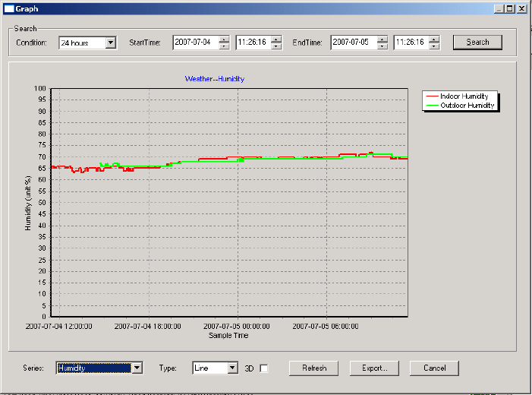Click Outdoor Humidity legend entry
The height and width of the screenshot is (395, 532).
click(460, 106)
